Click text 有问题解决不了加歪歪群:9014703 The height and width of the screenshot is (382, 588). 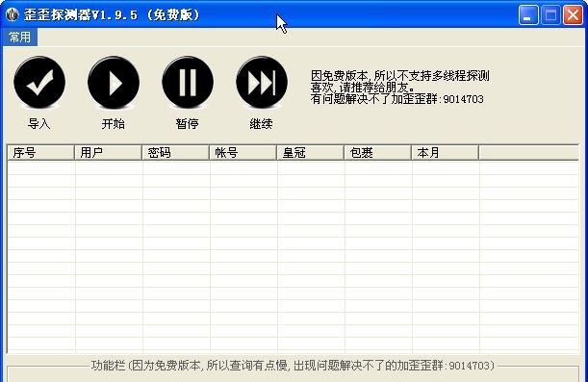tap(397, 99)
